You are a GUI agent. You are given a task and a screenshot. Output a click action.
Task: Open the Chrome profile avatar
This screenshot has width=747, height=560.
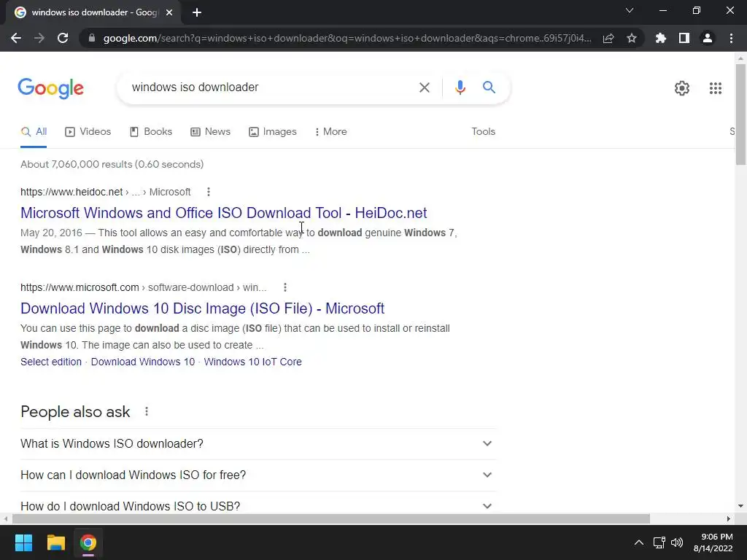point(708,38)
